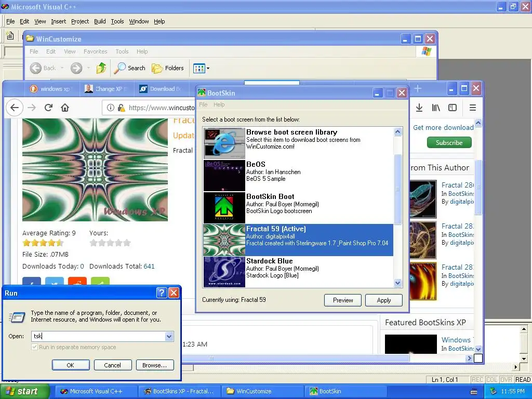Click Browse... in the Run dialog
Image resolution: width=532 pixels, height=399 pixels.
pos(155,365)
